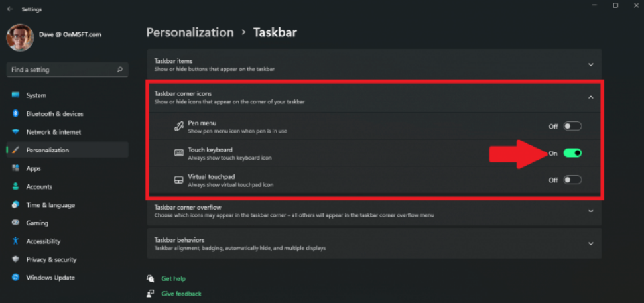Turn on the Pen menu toggle

572,126
